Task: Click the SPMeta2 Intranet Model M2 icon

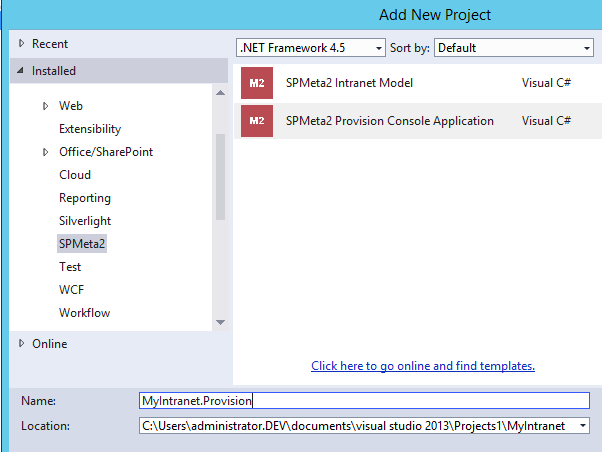Action: pos(257,83)
